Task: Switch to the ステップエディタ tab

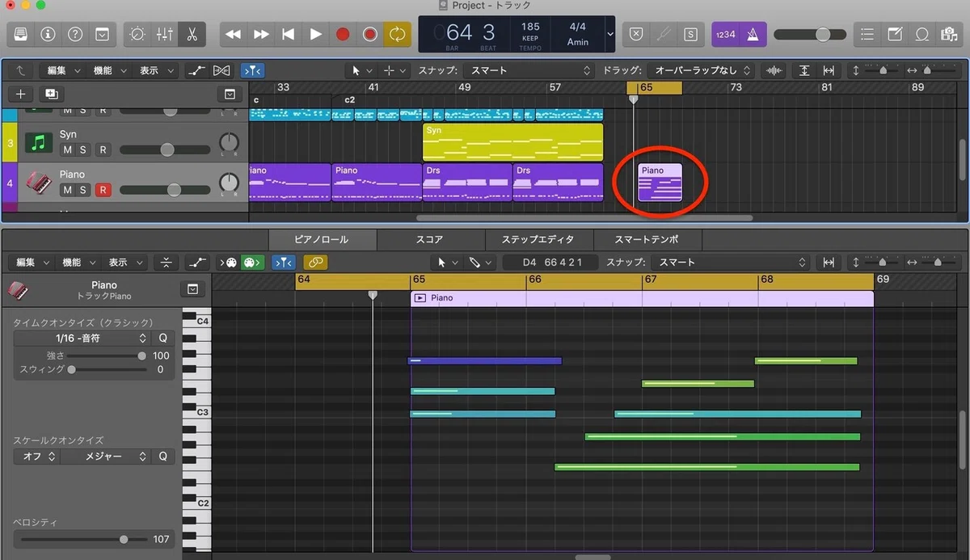Action: [538, 239]
